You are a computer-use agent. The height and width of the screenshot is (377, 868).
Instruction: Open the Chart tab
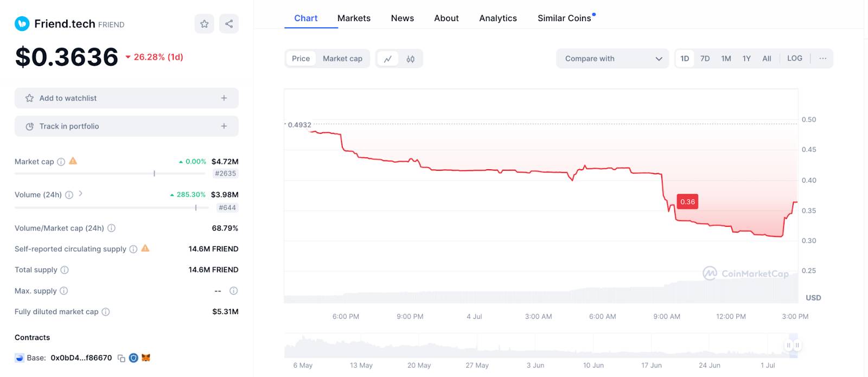point(306,18)
